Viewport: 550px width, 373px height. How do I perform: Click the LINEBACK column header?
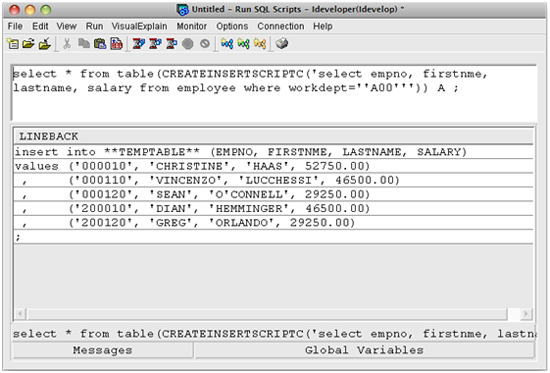[274, 136]
